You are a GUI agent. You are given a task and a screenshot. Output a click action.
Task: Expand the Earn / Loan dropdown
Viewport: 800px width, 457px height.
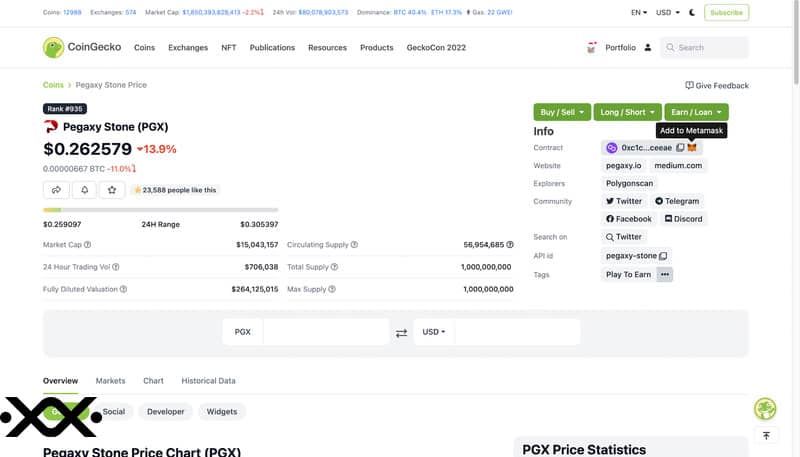coord(696,112)
